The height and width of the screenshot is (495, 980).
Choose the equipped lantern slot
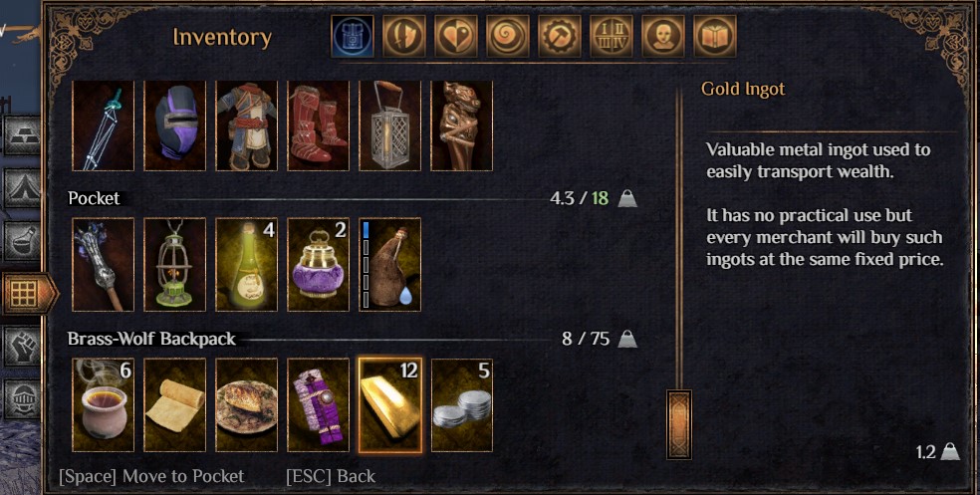coord(390,125)
